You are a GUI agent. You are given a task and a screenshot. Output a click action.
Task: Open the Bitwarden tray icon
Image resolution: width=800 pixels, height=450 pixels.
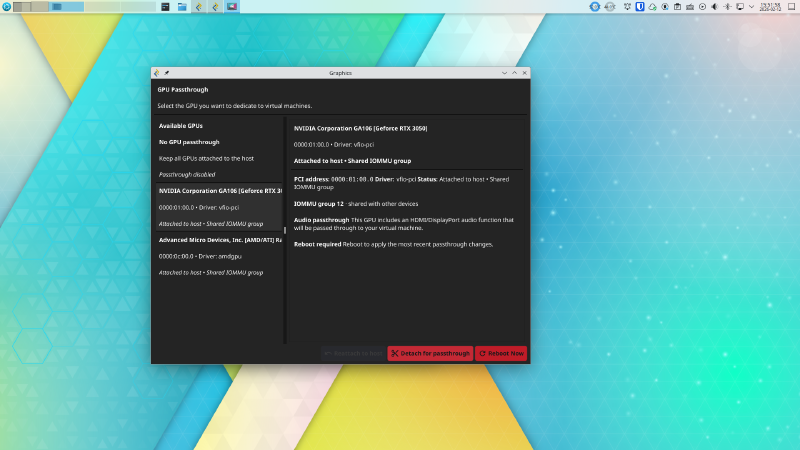pyautogui.click(x=639, y=6)
